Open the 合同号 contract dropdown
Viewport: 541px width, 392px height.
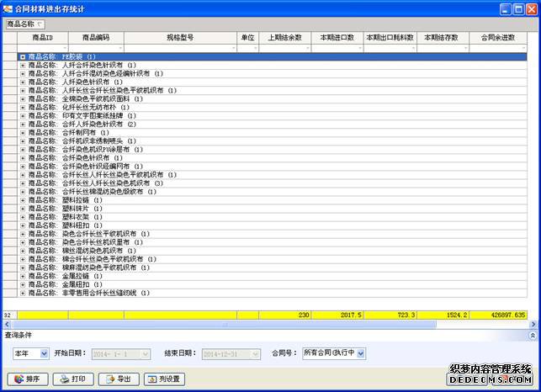tap(334, 353)
